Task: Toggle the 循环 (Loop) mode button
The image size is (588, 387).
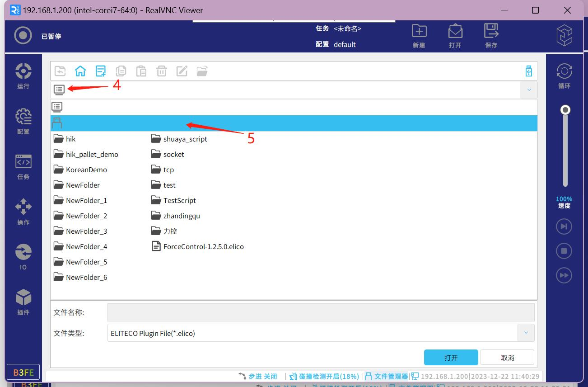Action: coord(564,76)
